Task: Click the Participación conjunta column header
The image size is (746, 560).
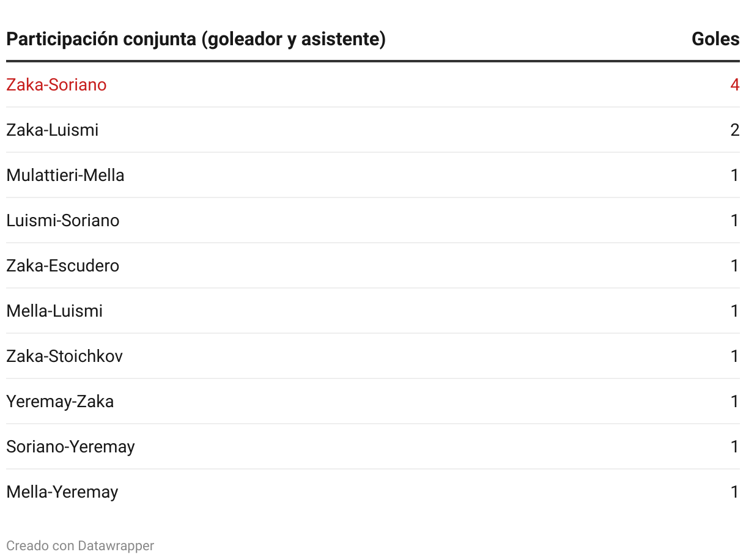Action: pyautogui.click(x=196, y=39)
